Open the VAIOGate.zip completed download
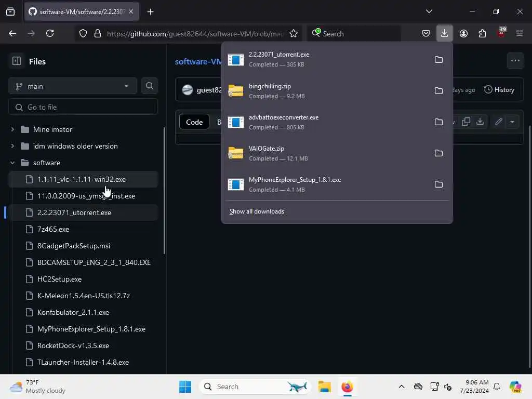532x399 pixels. (326, 153)
